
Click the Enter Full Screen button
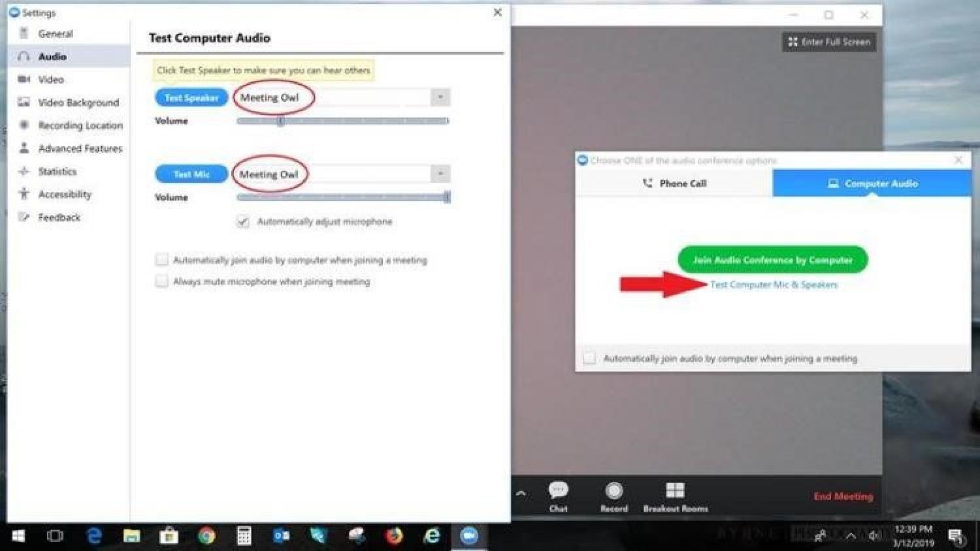tap(828, 42)
